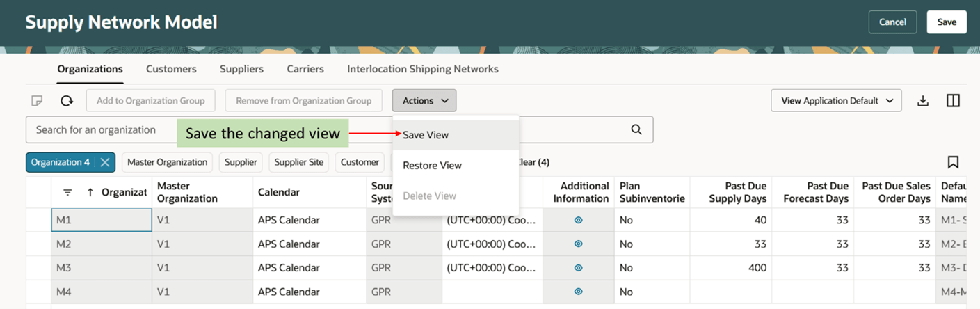The width and height of the screenshot is (980, 309).
Task: View additional information for row M1
Action: [579, 220]
